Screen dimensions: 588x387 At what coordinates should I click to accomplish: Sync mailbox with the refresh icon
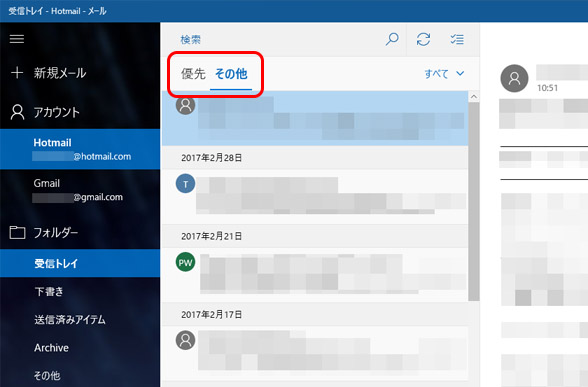pos(423,39)
